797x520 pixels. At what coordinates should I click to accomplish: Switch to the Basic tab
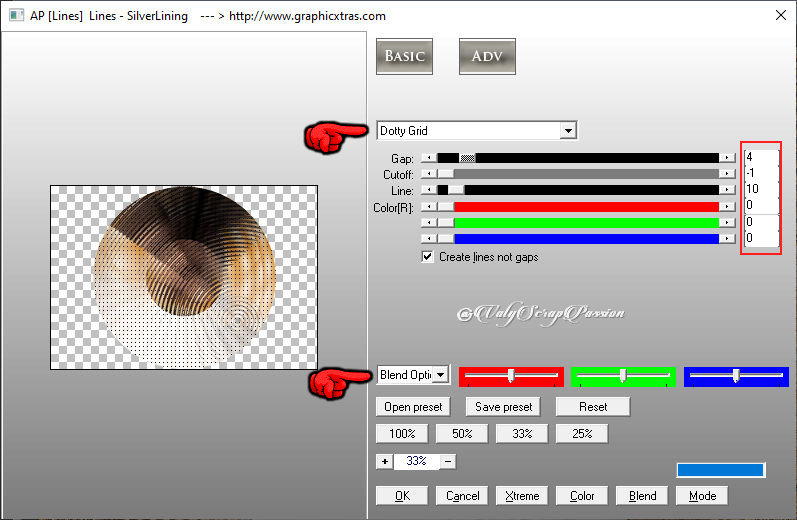tap(404, 56)
